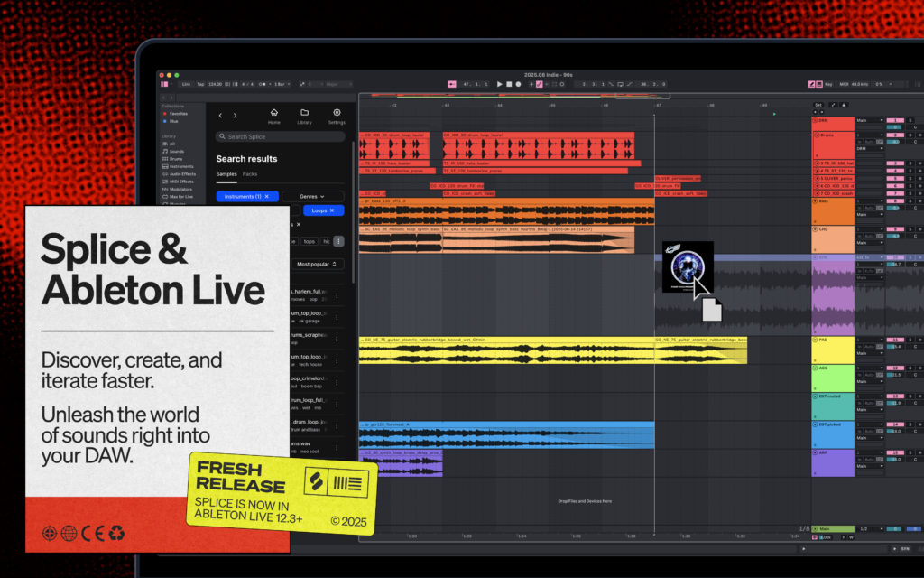This screenshot has width=924, height=578.
Task: Open the MIDI Effects browser category
Action: (180, 182)
